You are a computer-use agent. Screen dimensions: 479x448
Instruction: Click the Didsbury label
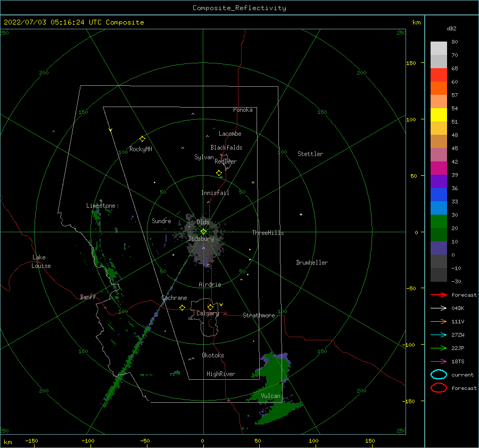201,239
